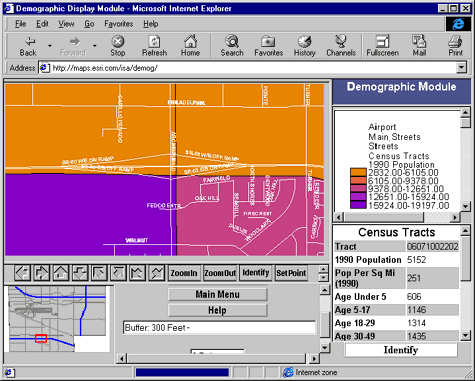Open the Back button history dropdown arrow
The height and width of the screenshot is (381, 475).
50,46
